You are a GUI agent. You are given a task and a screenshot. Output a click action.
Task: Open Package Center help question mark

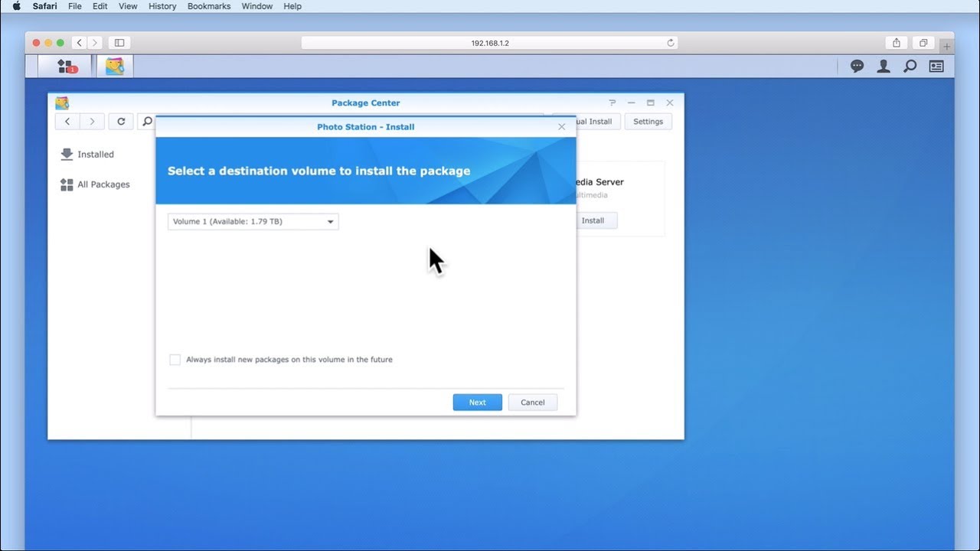[612, 103]
